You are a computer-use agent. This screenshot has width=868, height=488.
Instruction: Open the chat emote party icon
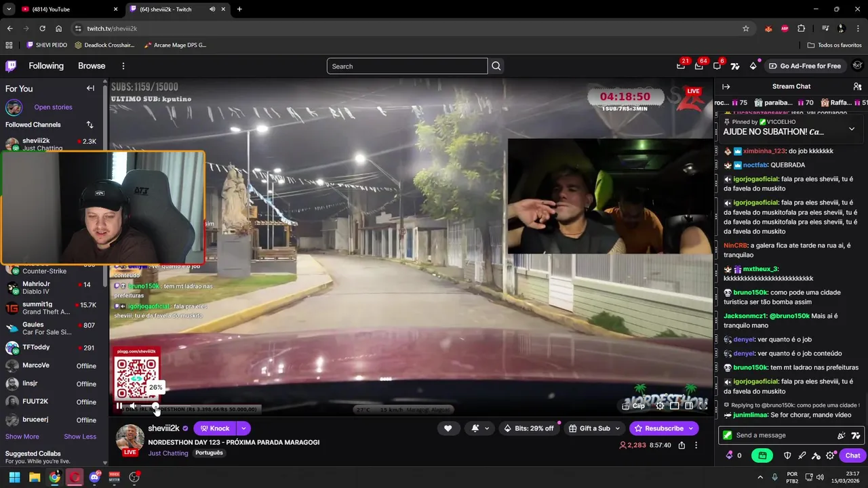[842, 435]
